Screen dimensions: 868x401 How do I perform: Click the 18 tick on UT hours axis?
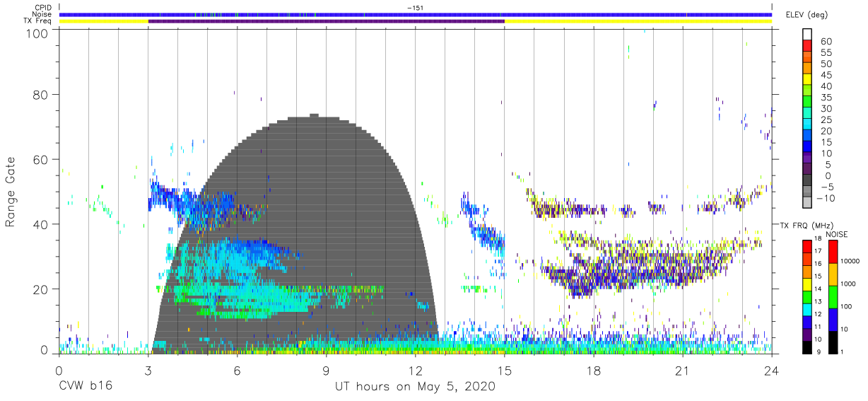click(594, 371)
